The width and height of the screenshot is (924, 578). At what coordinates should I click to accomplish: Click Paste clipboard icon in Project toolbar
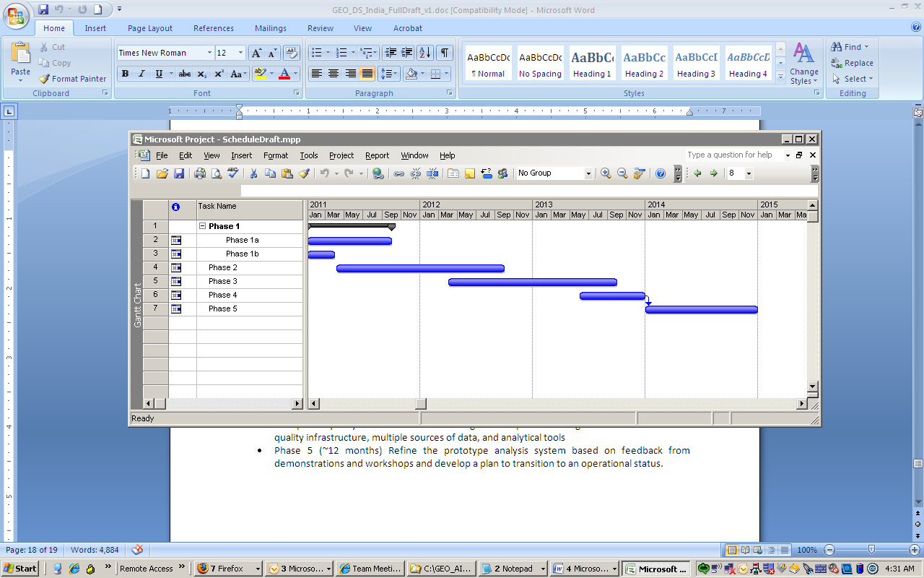[287, 173]
